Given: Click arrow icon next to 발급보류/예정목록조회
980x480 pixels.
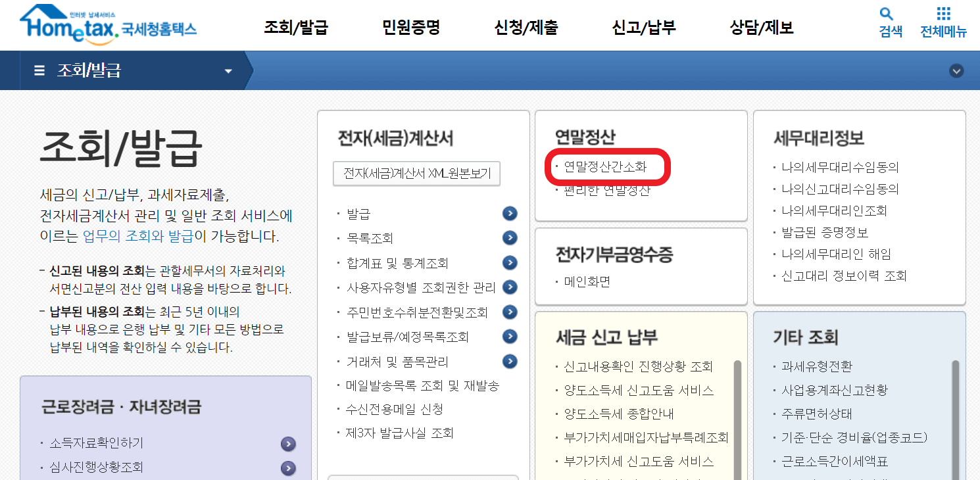Looking at the screenshot, I should coord(510,337).
